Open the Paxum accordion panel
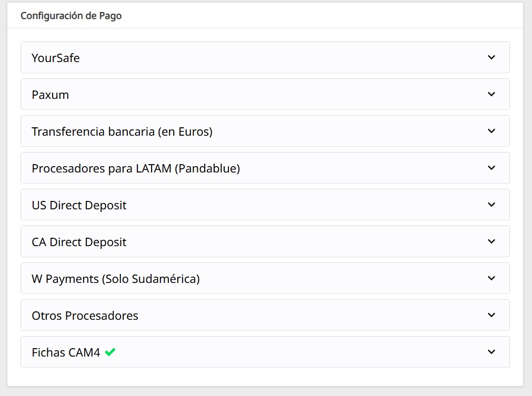The height and width of the screenshot is (396, 532). coord(265,94)
